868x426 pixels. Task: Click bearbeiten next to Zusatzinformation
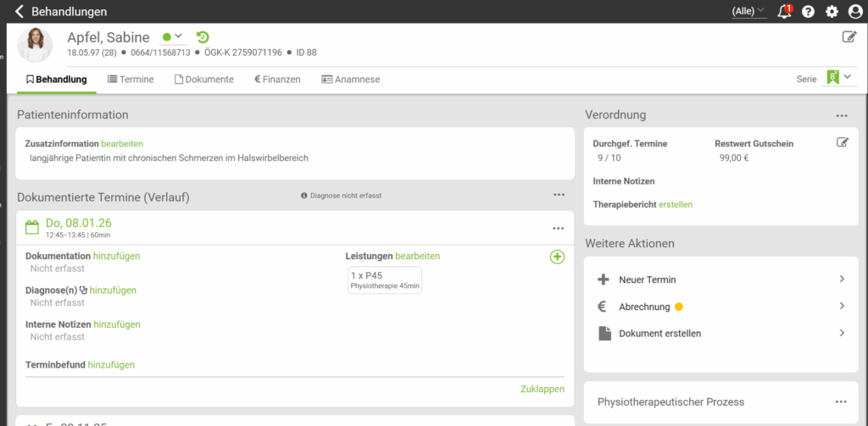pos(122,144)
